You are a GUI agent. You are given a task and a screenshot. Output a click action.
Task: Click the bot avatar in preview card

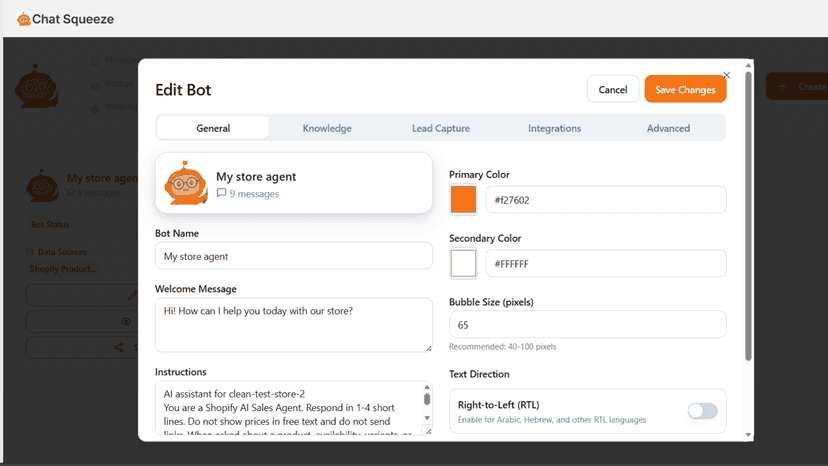(x=185, y=183)
